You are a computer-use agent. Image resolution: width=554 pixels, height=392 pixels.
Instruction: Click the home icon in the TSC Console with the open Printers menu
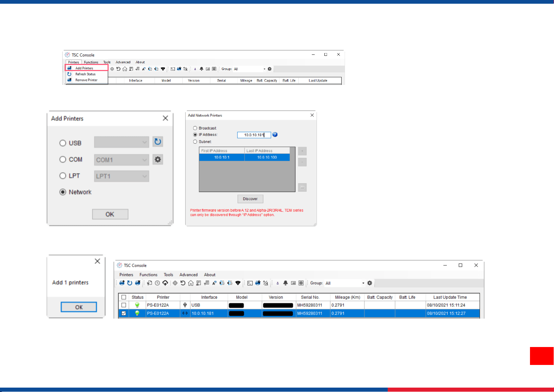125,69
